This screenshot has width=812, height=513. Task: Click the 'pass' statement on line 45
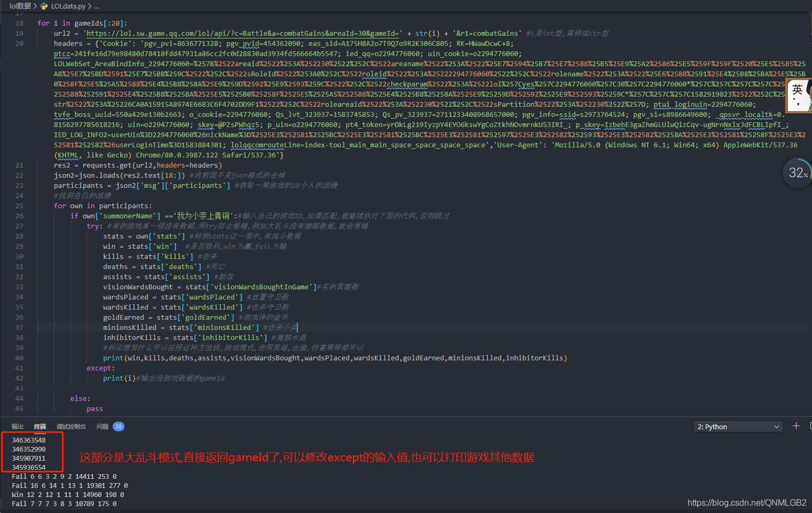pyautogui.click(x=95, y=408)
